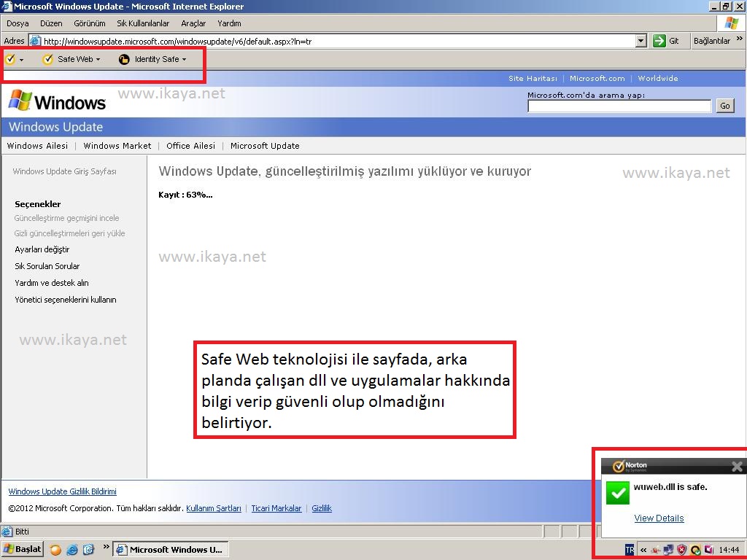
Task: Click the Git green arrow button
Action: [x=659, y=41]
